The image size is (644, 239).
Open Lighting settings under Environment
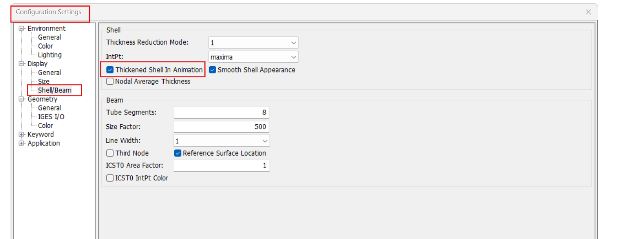point(49,55)
